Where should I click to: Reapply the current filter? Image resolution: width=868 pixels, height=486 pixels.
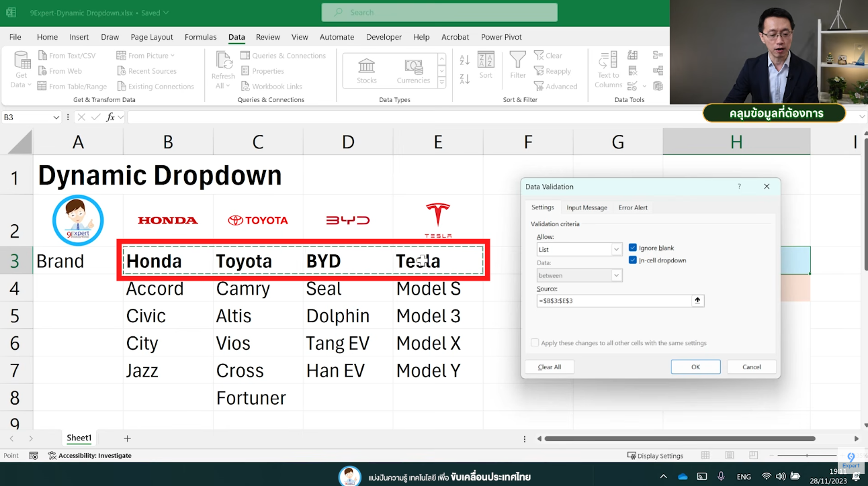click(x=552, y=71)
